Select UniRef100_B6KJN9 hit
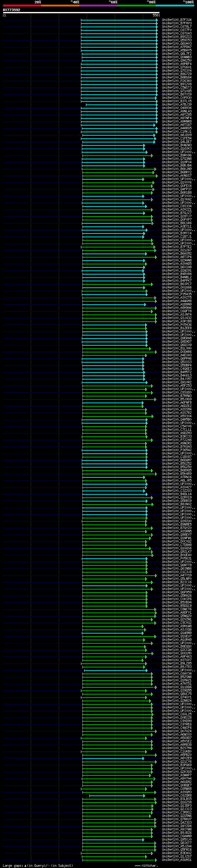Viewport: 197px width, 868px height. tap(177, 169)
